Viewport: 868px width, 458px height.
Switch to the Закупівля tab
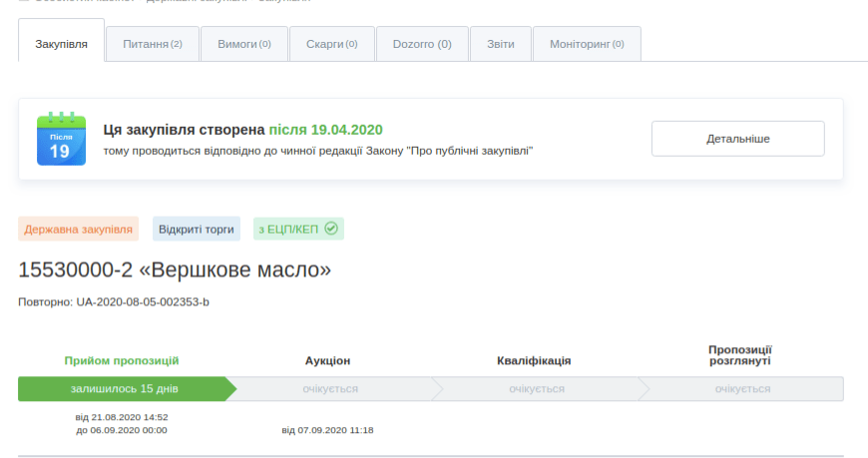click(62, 44)
